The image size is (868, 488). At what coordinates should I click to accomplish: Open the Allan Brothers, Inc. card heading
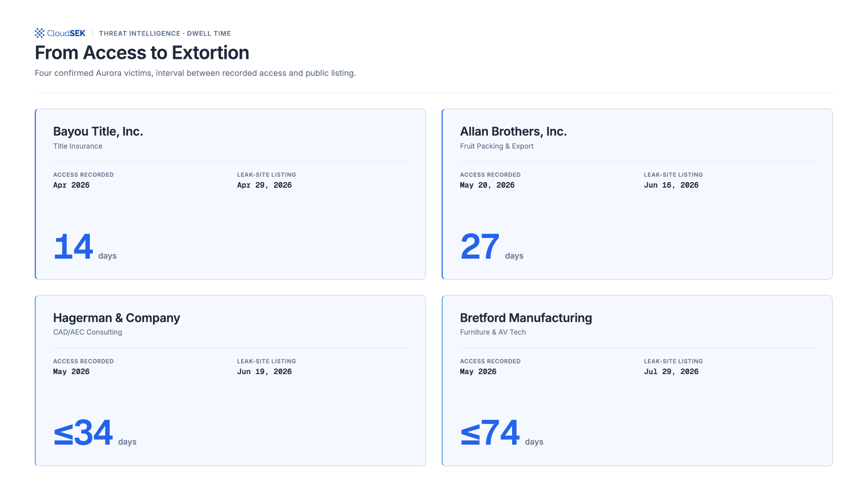click(513, 131)
